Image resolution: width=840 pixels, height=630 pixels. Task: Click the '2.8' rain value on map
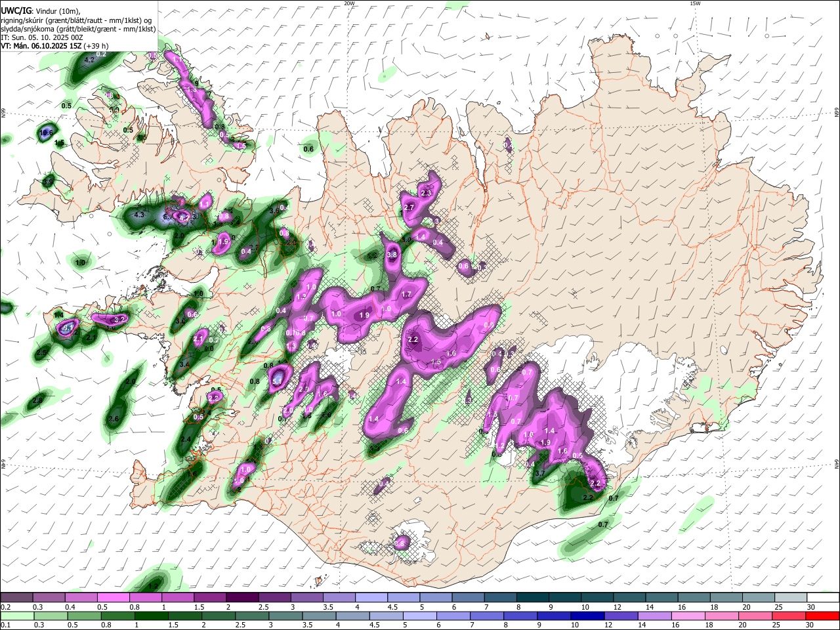point(37,400)
